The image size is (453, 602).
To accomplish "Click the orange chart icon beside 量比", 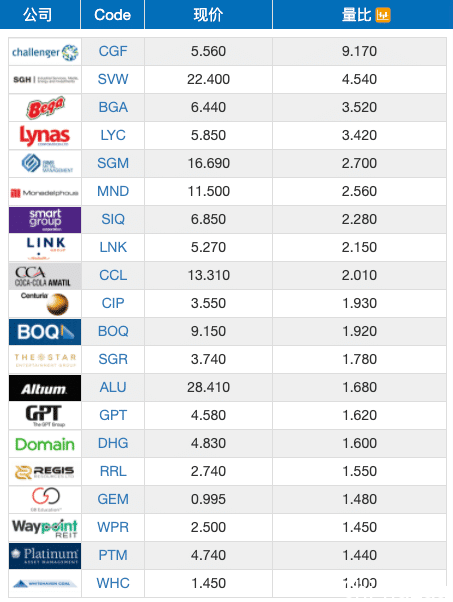I will pyautogui.click(x=383, y=15).
